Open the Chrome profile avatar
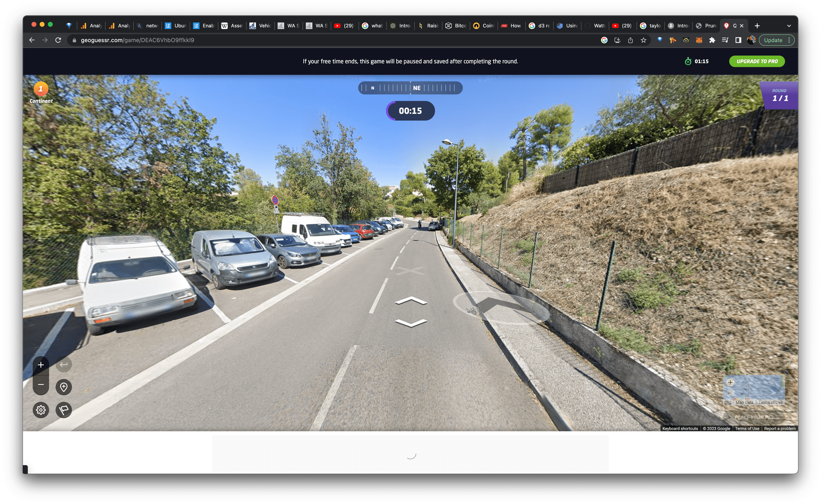This screenshot has height=504, width=821. coord(751,40)
